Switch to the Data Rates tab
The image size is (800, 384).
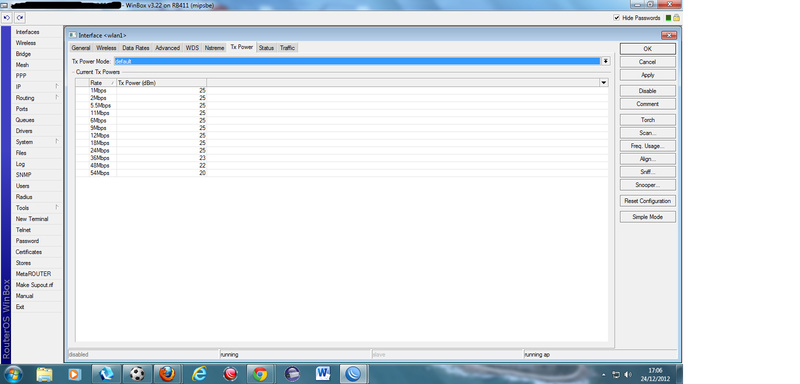(136, 47)
